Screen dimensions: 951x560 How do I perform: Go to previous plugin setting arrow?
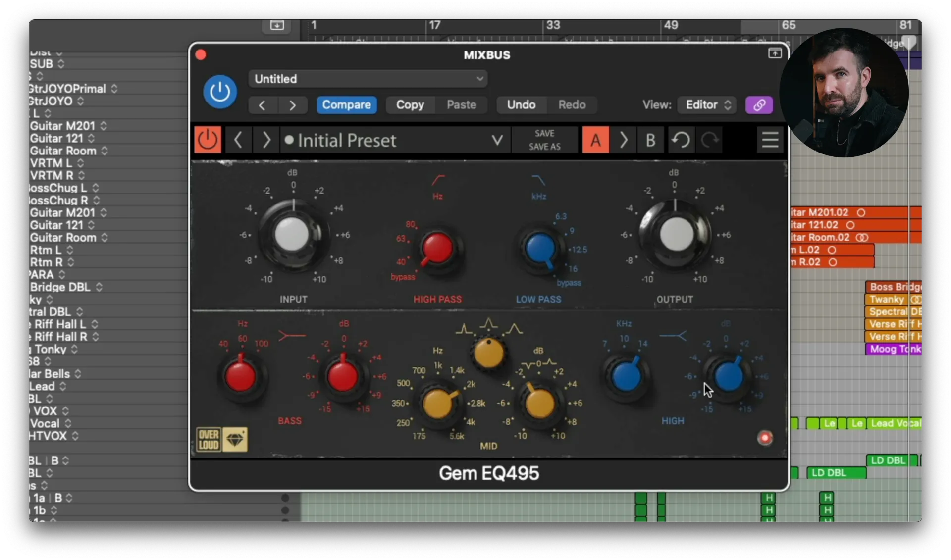point(263,105)
